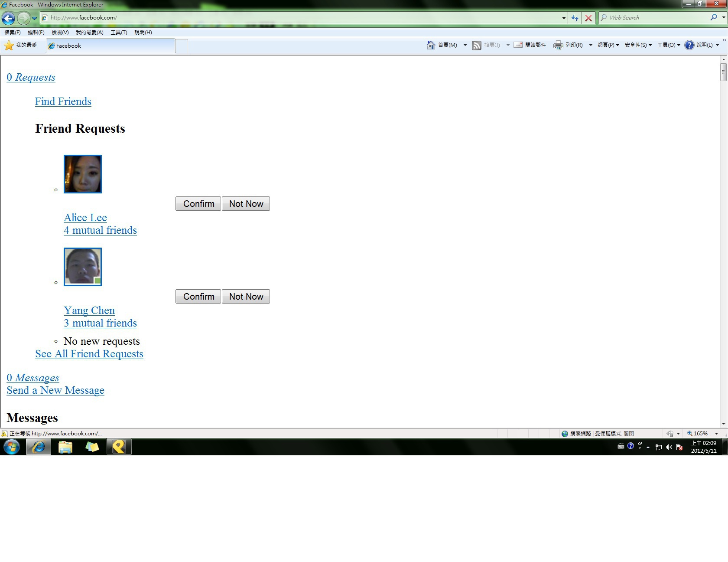Screen dimensions: 728x562
Task: Open Alice Lee's profile link
Action: (85, 218)
